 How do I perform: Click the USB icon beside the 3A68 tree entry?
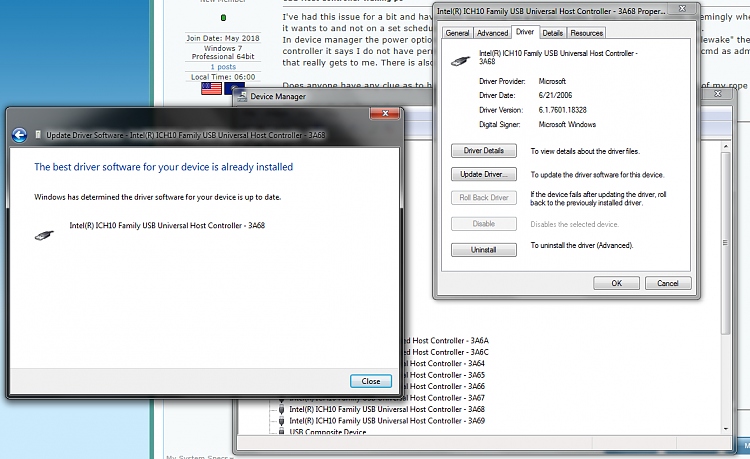tap(281, 409)
